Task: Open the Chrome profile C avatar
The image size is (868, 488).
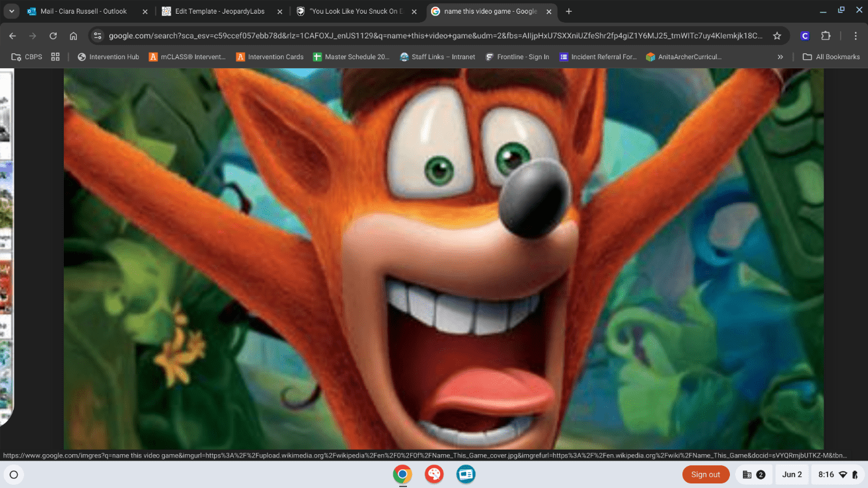Action: tap(805, 36)
